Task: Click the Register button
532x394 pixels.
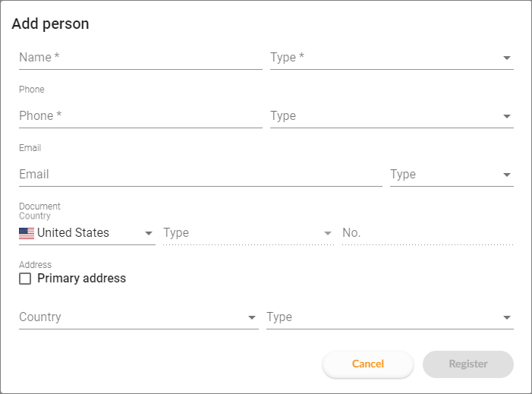Action: 468,364
